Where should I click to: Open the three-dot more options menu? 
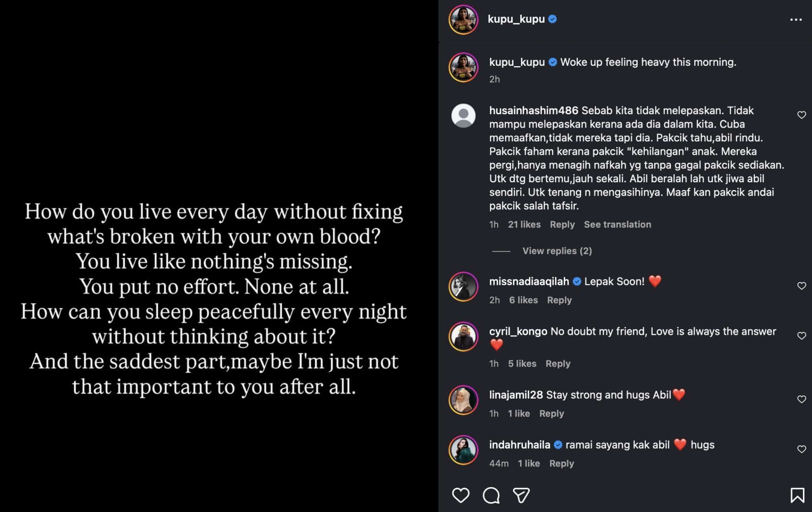click(x=796, y=19)
